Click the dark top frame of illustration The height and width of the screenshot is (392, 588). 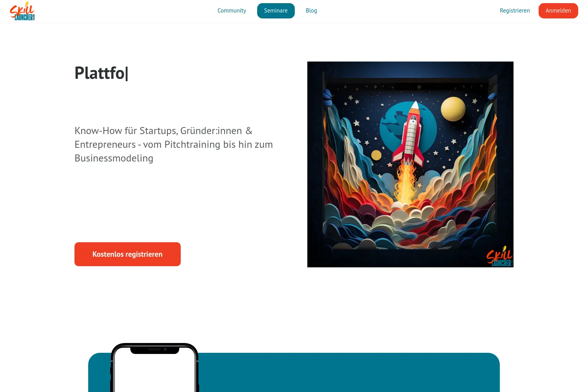tap(410, 70)
